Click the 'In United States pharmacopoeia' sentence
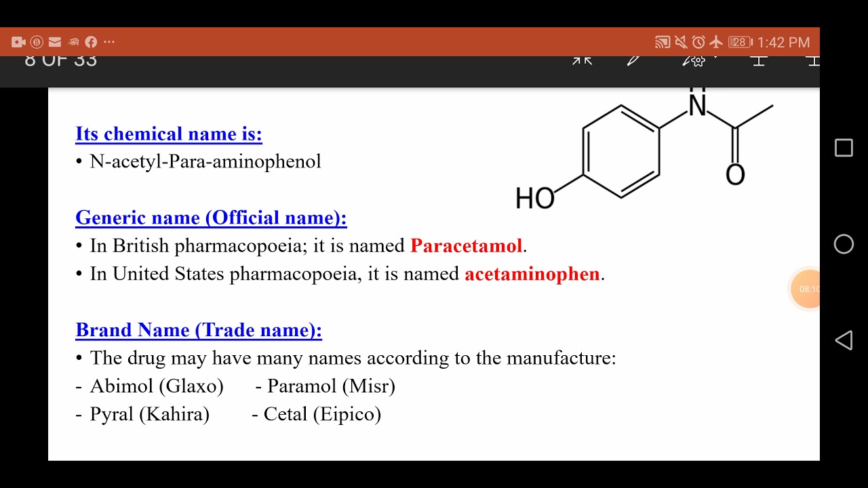This screenshot has width=868, height=488. [347, 274]
